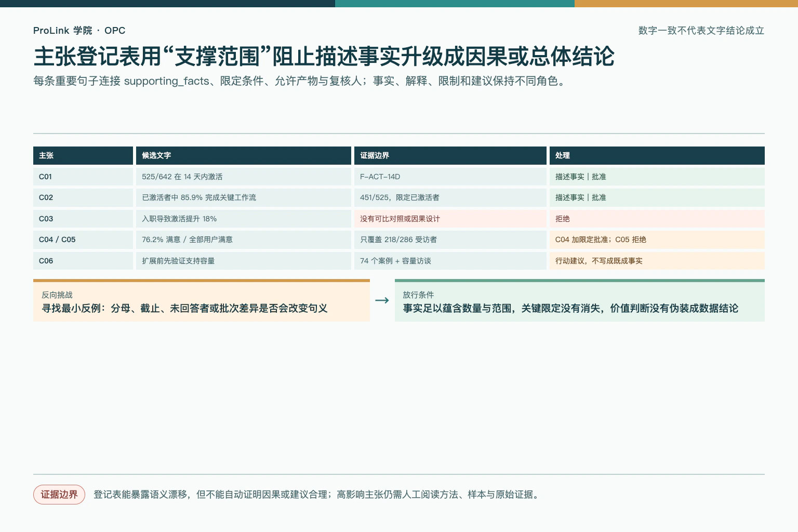Image resolution: width=798 pixels, height=532 pixels.
Task: Click the C03 row label
Action: click(x=83, y=219)
